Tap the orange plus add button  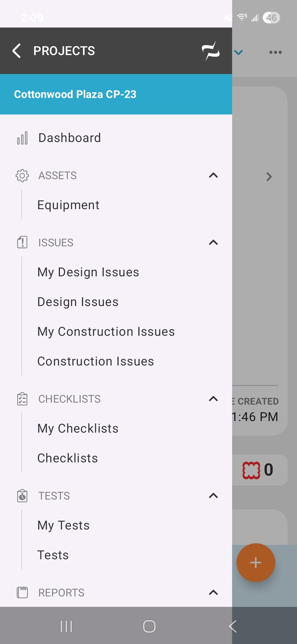pos(256,563)
